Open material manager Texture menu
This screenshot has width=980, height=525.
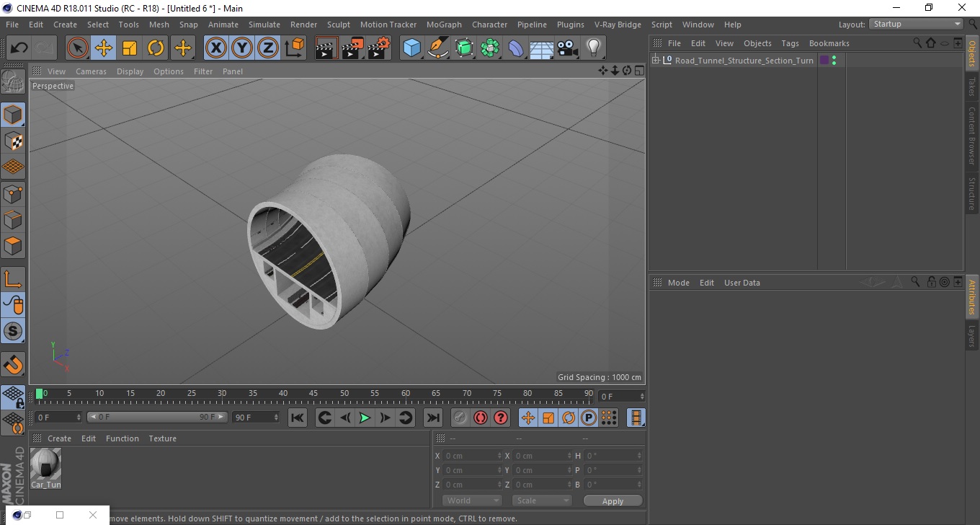pyautogui.click(x=162, y=438)
